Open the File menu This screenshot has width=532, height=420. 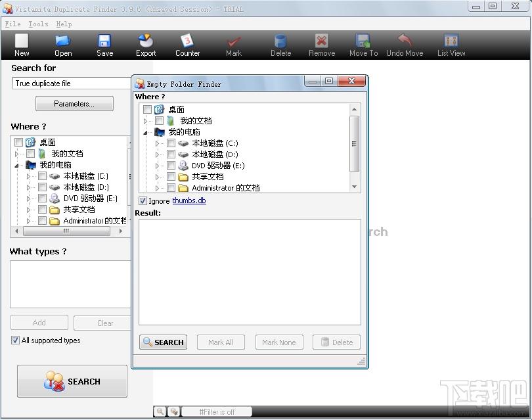[x=12, y=24]
